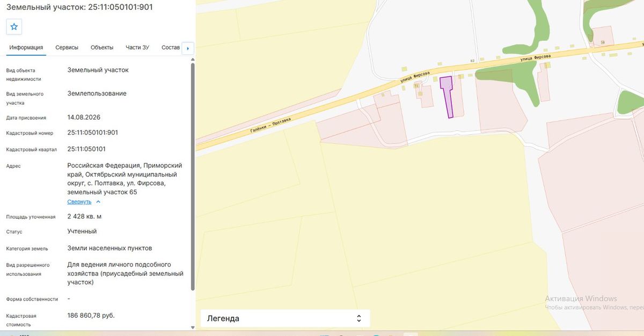The width and height of the screenshot is (644, 336).
Task: Open the Состав tab
Action: [x=171, y=47]
